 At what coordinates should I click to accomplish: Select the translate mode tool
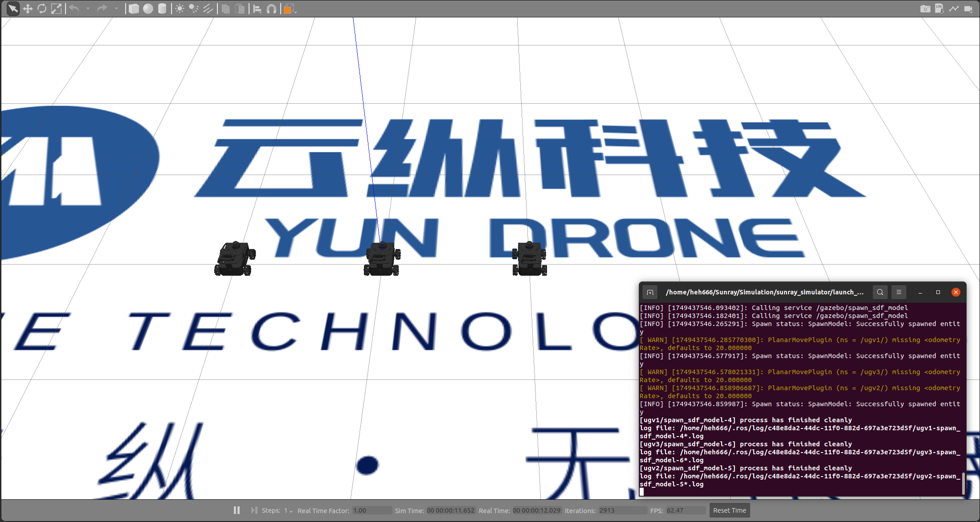[x=28, y=8]
